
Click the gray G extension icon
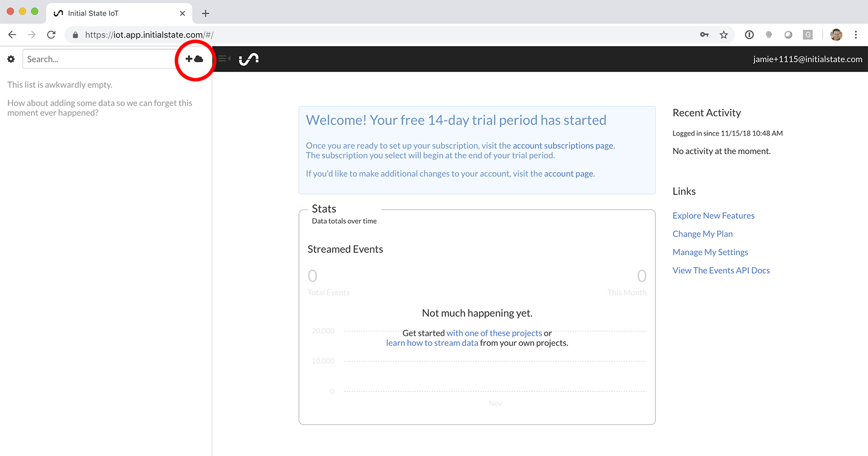pyautogui.click(x=808, y=35)
